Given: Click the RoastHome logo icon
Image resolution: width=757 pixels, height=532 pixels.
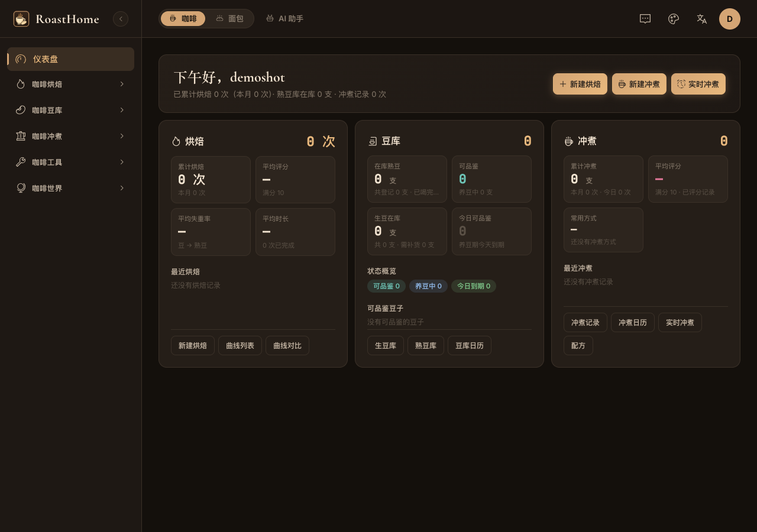Looking at the screenshot, I should pyautogui.click(x=21, y=19).
